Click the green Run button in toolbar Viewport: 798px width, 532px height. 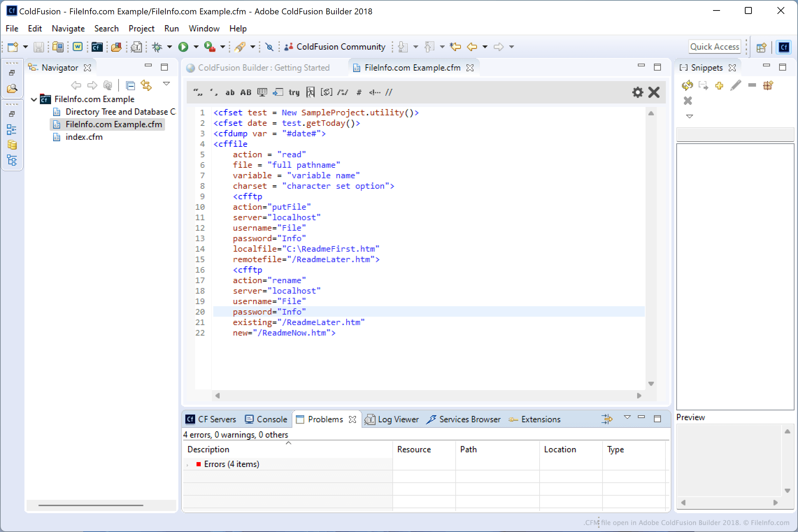click(x=183, y=47)
